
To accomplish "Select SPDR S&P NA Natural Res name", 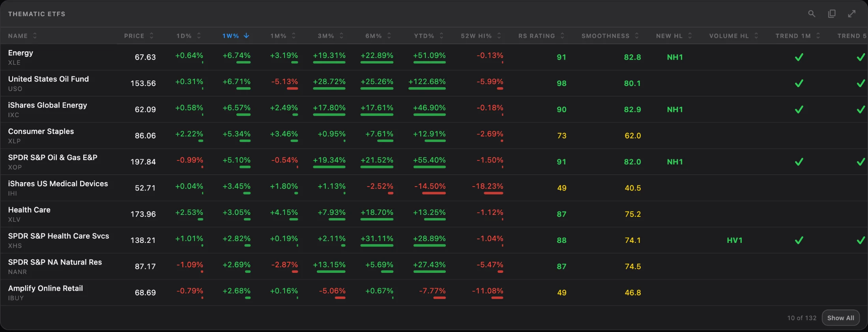I will tap(55, 262).
